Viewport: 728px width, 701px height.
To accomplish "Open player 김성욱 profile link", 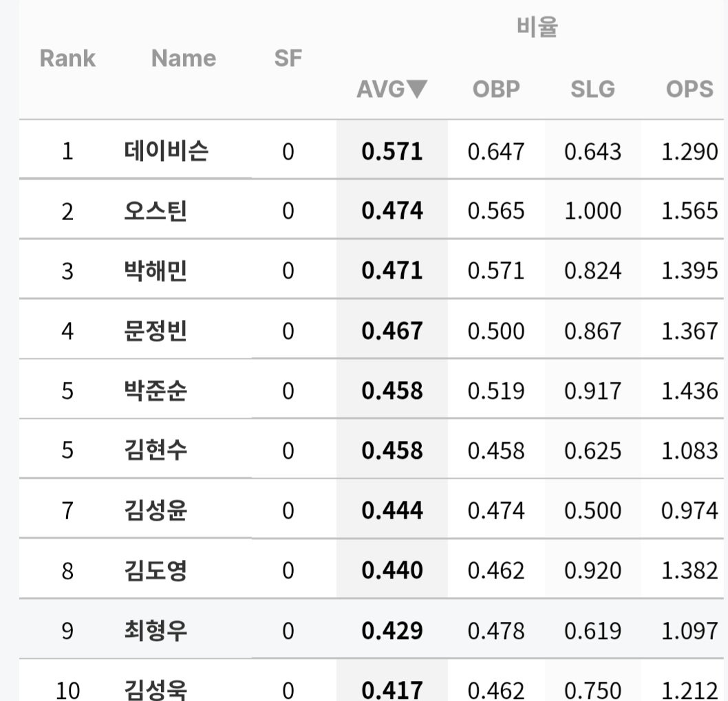I will point(156,690).
